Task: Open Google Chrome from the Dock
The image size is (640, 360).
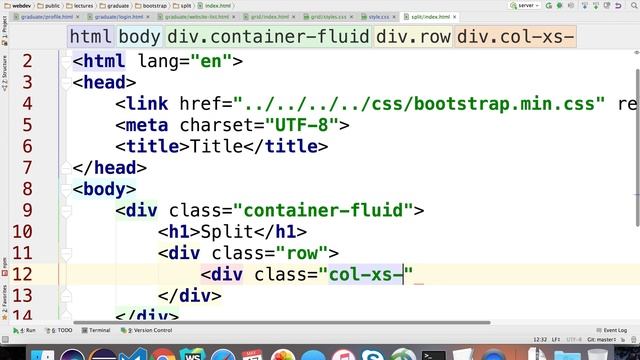Action: click(x=163, y=354)
